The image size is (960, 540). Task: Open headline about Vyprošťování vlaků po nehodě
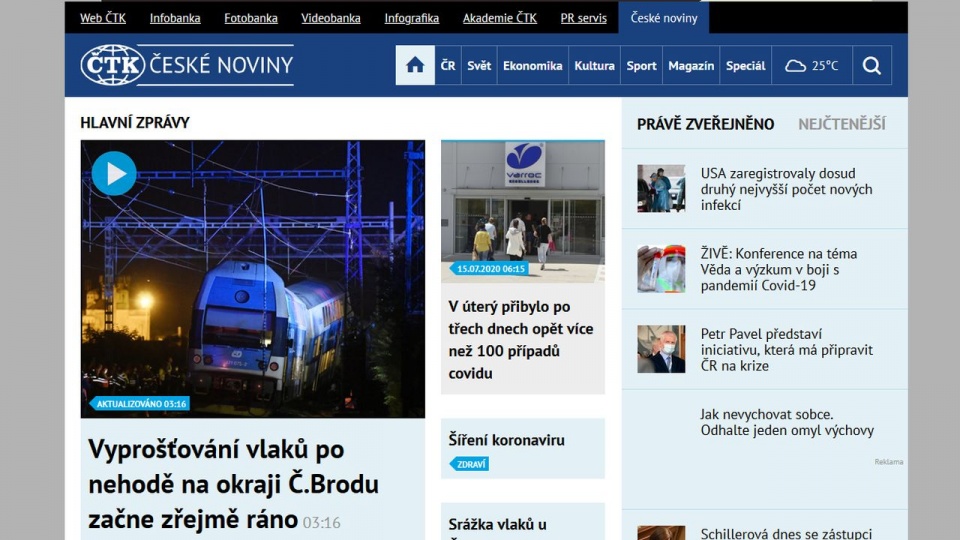tap(234, 484)
